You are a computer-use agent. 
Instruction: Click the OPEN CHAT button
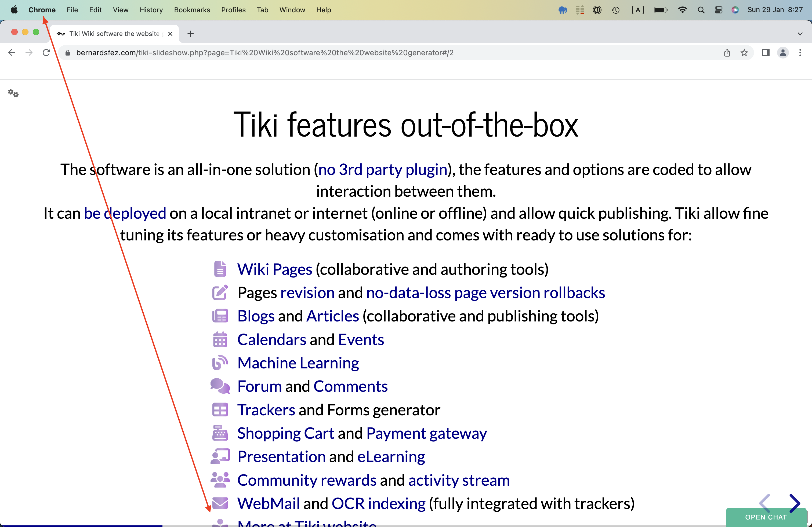coord(766,517)
